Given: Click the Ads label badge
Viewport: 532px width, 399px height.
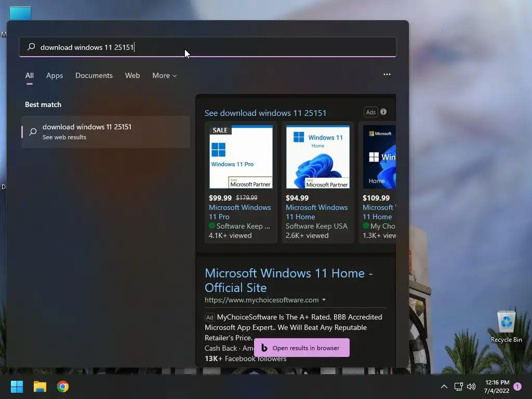Looking at the screenshot, I should [x=371, y=112].
